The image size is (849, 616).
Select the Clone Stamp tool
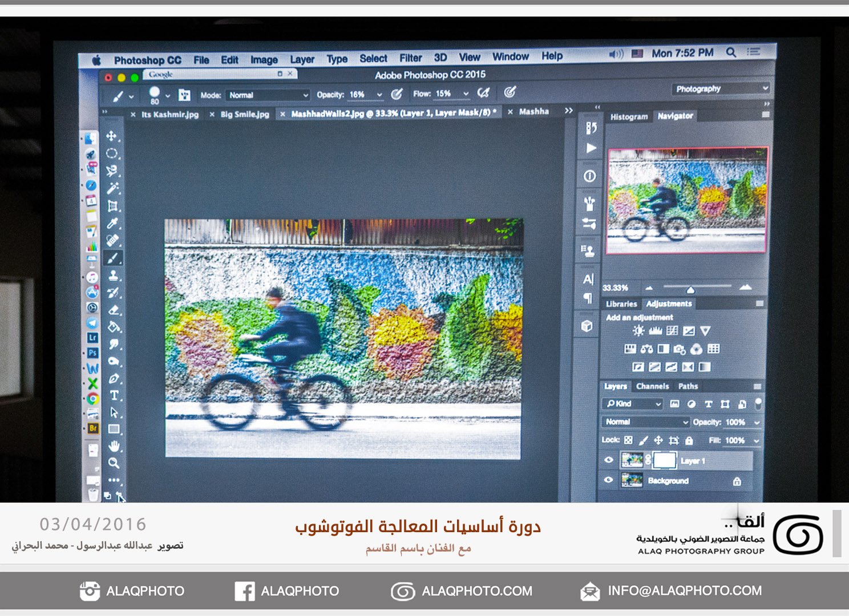114,275
